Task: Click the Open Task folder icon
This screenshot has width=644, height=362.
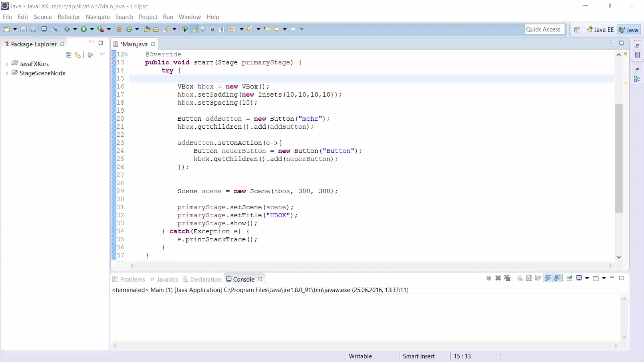Action: (x=156, y=29)
